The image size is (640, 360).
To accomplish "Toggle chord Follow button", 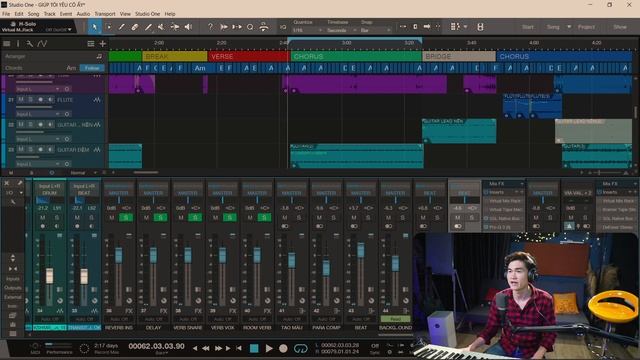I will pyautogui.click(x=92, y=68).
